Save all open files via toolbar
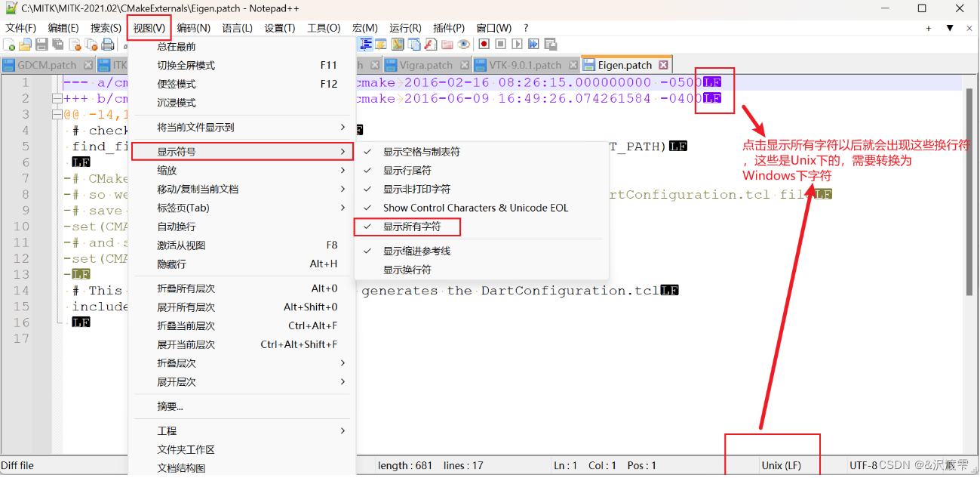980x478 pixels. coord(57,44)
